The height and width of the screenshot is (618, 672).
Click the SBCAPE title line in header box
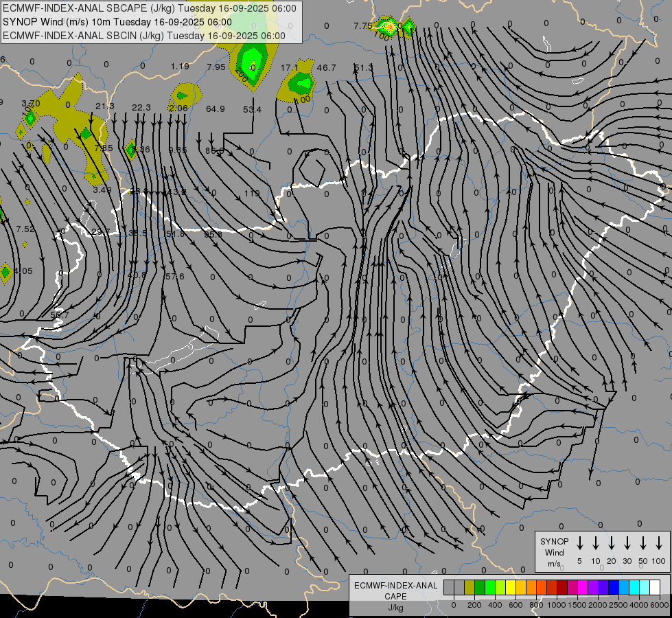coord(150,8)
